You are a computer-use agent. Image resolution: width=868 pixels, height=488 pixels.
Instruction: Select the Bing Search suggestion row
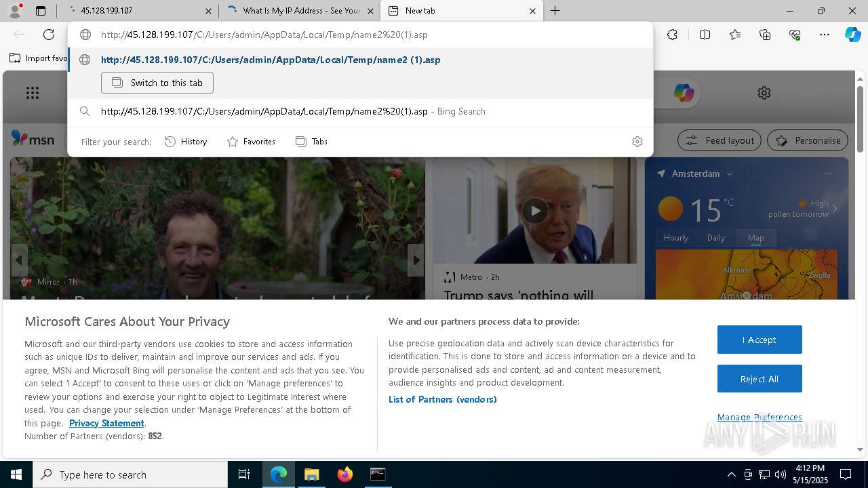point(360,111)
